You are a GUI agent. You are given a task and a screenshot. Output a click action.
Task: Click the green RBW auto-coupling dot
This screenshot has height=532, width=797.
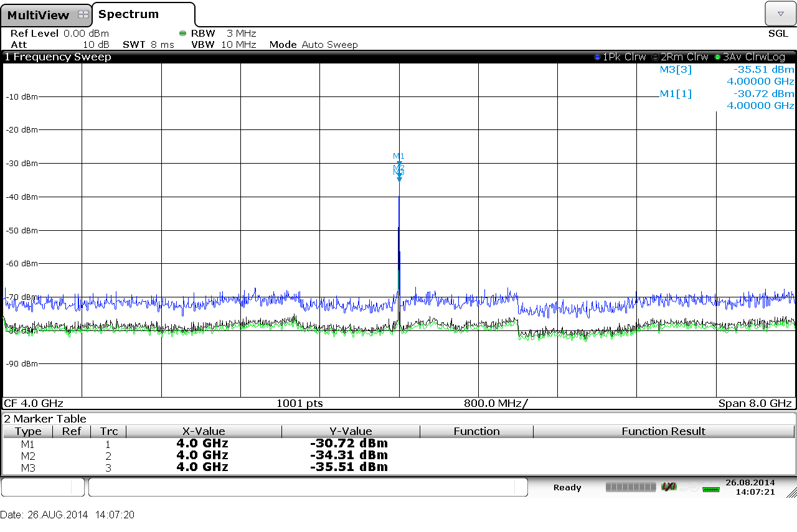(x=181, y=34)
